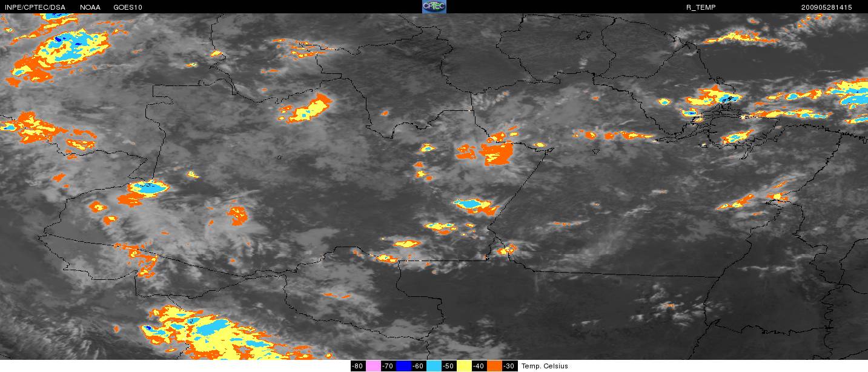Click the "-40" legend value
This screenshot has height=372, width=868.
point(479,366)
